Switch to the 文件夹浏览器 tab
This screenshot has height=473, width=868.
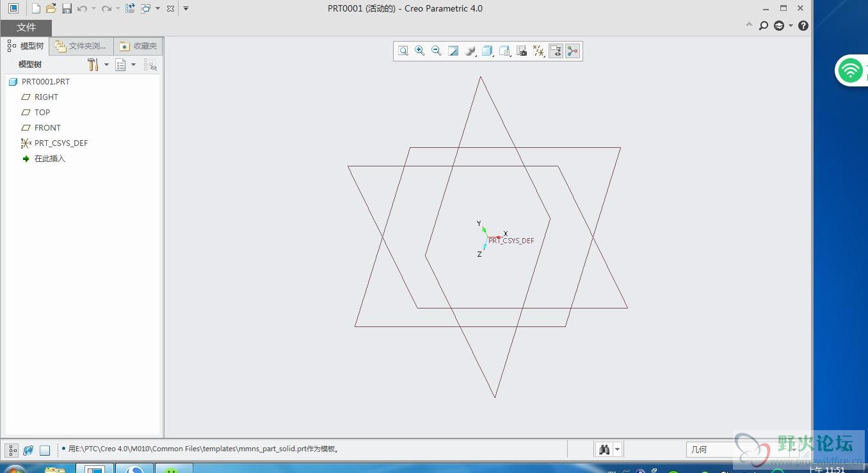tap(81, 46)
